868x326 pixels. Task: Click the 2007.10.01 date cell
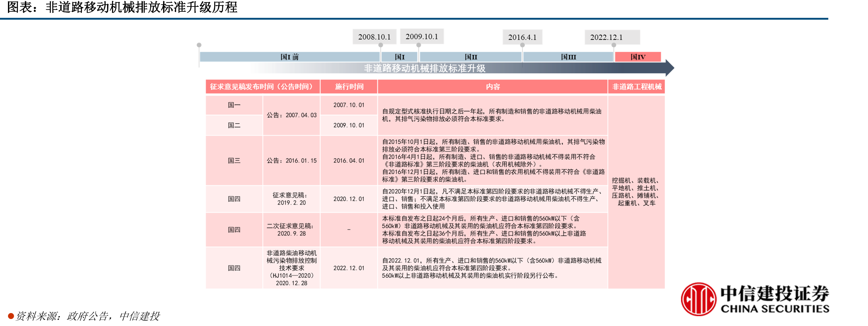point(349,105)
